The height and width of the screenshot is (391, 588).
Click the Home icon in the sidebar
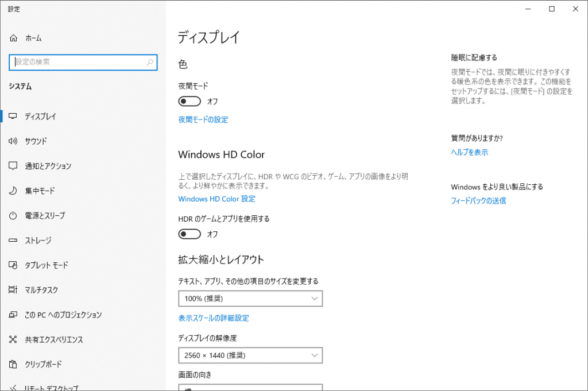click(x=13, y=38)
